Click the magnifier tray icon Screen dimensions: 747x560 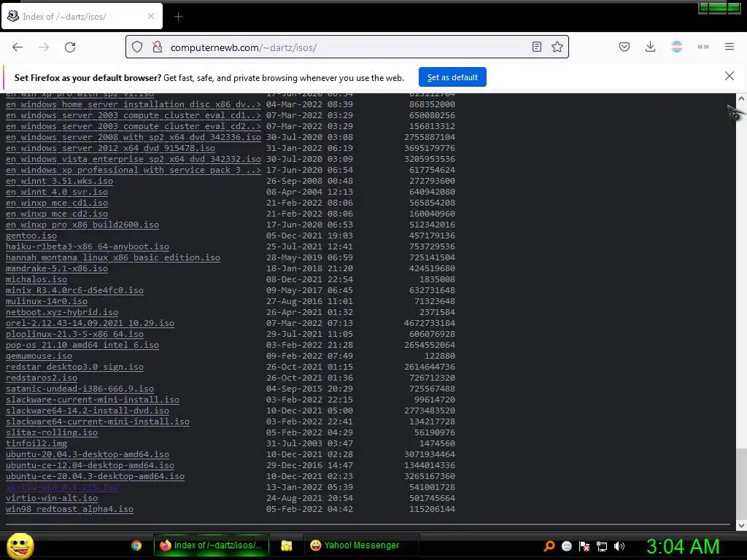point(549,545)
